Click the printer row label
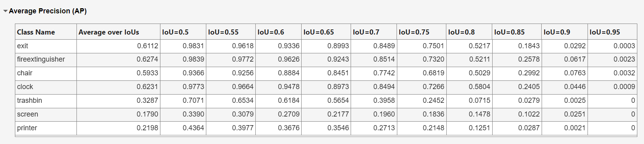This screenshot has height=144, width=644. click(x=46, y=128)
